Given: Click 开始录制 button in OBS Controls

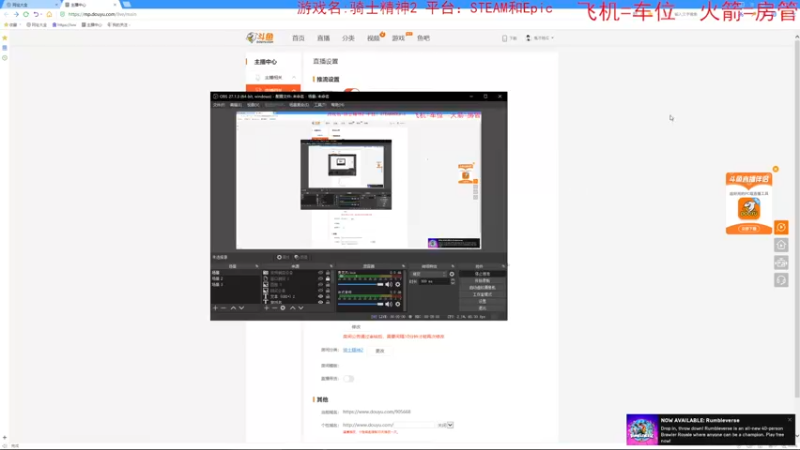Looking at the screenshot, I should pyautogui.click(x=482, y=281).
